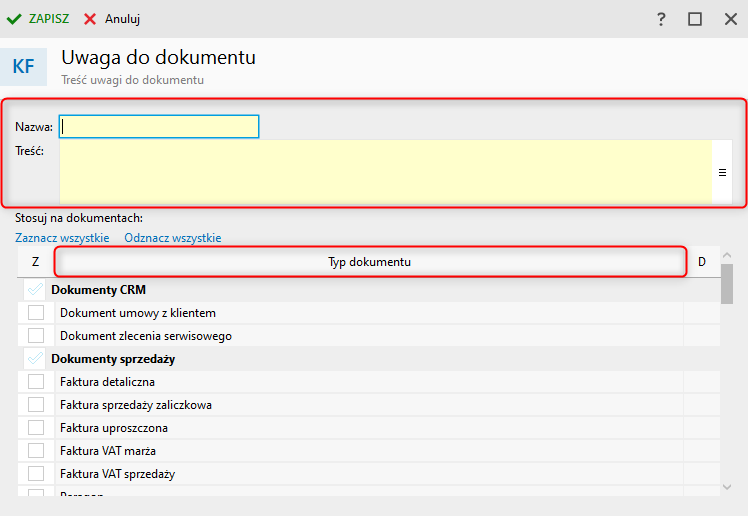Screen dimensions: 748x516
Task: Click the red Anuluj X icon
Action: [x=90, y=19]
